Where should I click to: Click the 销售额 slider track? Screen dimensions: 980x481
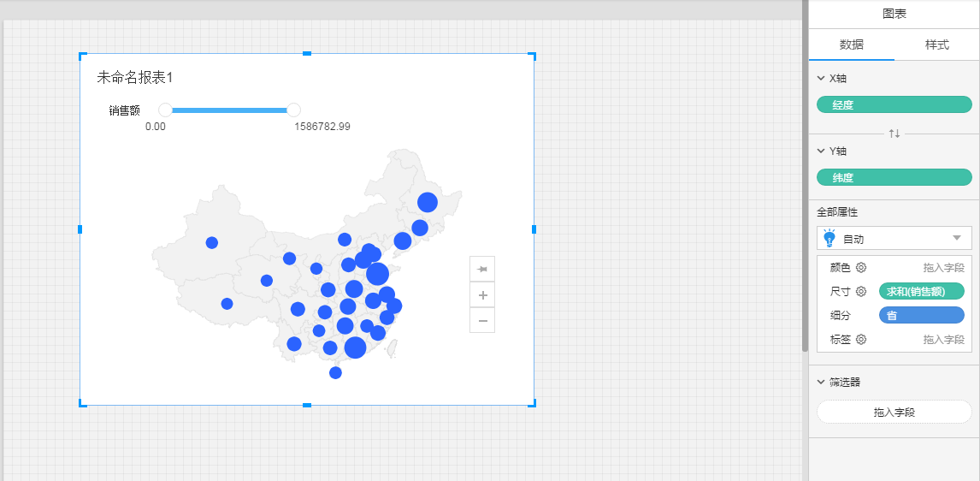pyautogui.click(x=228, y=110)
